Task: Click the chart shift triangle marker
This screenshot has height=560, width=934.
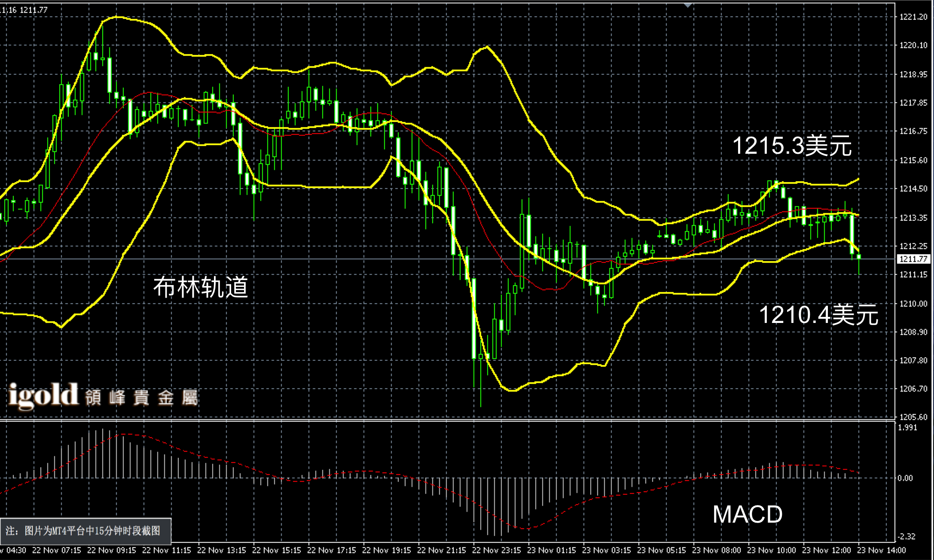Action: tap(688, 5)
